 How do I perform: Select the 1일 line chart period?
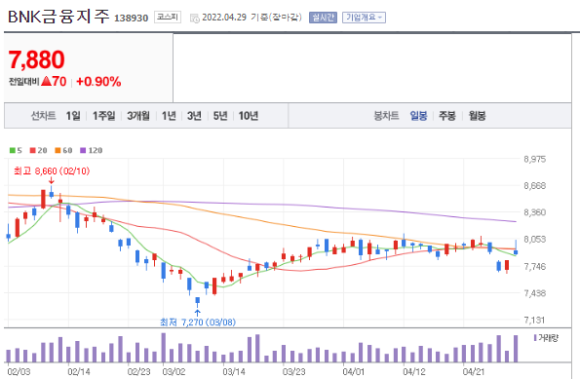click(73, 116)
